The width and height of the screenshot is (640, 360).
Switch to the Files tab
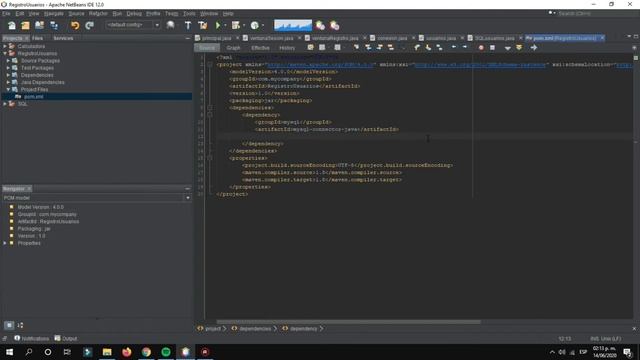[37, 38]
